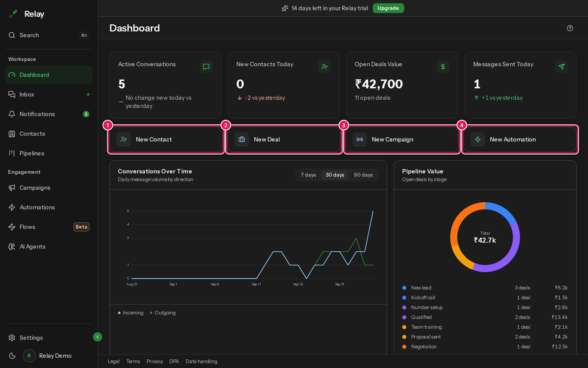The image size is (588, 368).
Task: Open the Privacy footer link
Action: pyautogui.click(x=155, y=361)
